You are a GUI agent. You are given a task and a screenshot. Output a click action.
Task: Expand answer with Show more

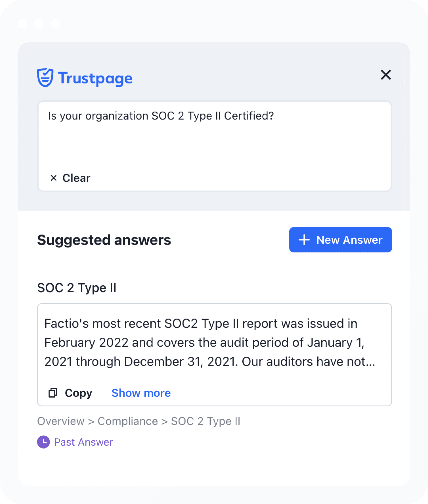[141, 393]
